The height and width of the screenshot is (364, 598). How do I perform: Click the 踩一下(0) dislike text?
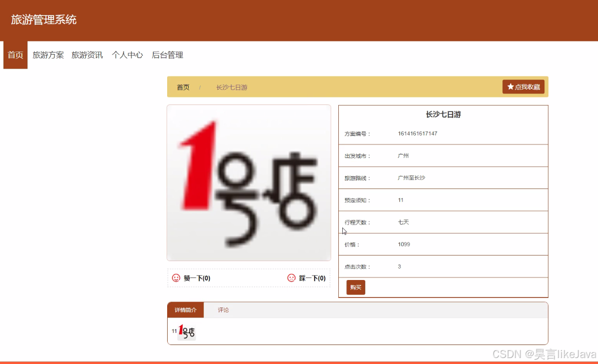tap(312, 278)
